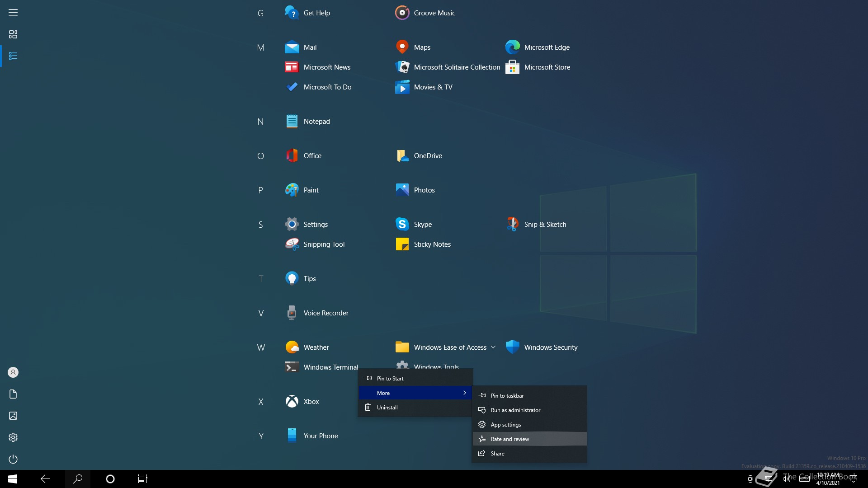This screenshot has width=868, height=488.
Task: Open Snipping Tool
Action: (315, 244)
